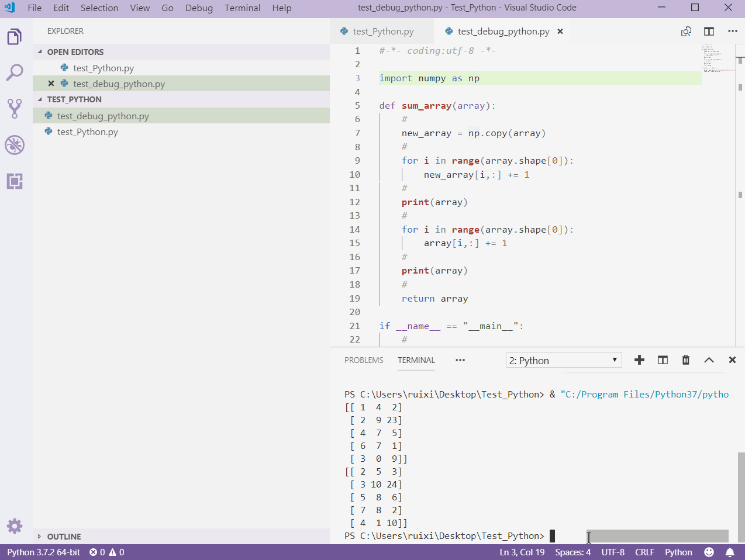Image resolution: width=745 pixels, height=560 pixels.
Task: Place cursor on line 3 import numpy
Action: coord(429,78)
